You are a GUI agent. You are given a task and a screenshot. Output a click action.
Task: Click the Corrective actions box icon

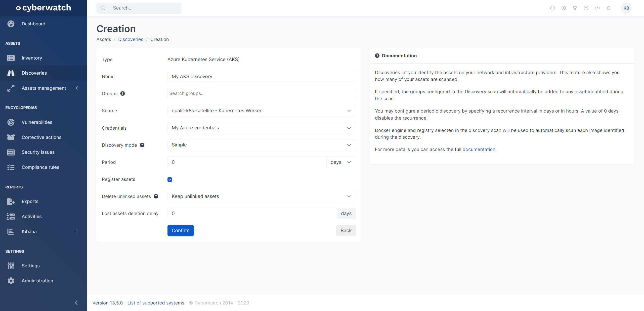[x=11, y=137]
